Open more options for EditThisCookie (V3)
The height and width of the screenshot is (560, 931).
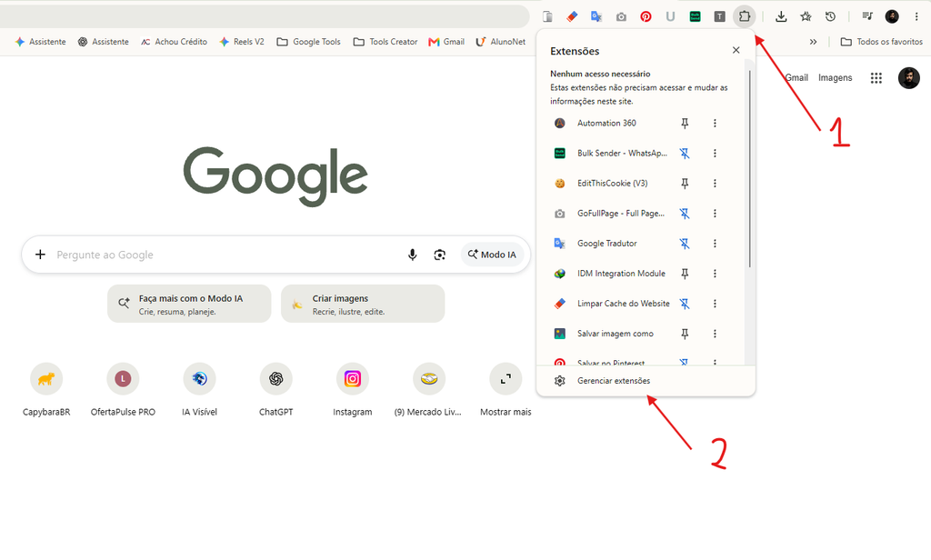pos(715,184)
